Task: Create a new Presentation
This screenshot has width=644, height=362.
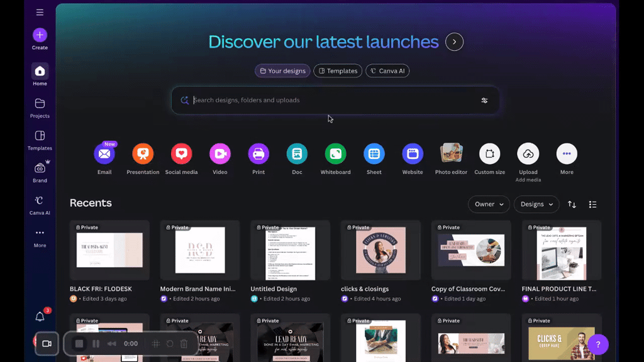Action: coord(143,154)
